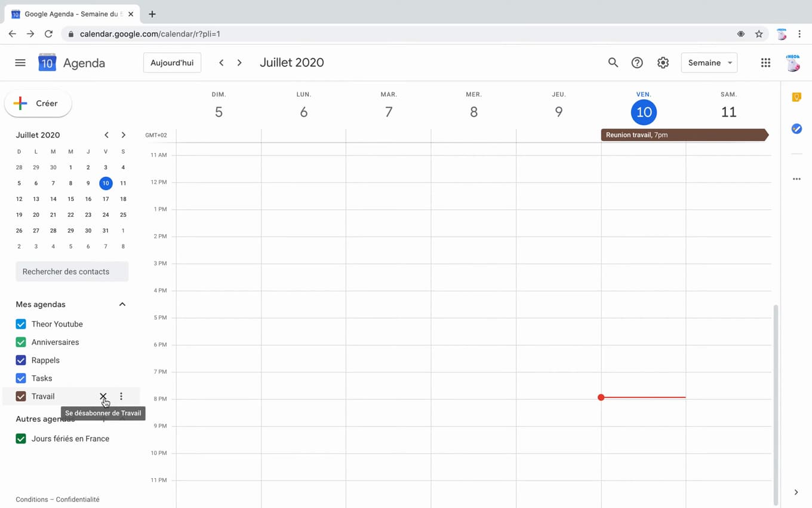812x508 pixels.
Task: Open the Reunion travail event
Action: point(684,135)
